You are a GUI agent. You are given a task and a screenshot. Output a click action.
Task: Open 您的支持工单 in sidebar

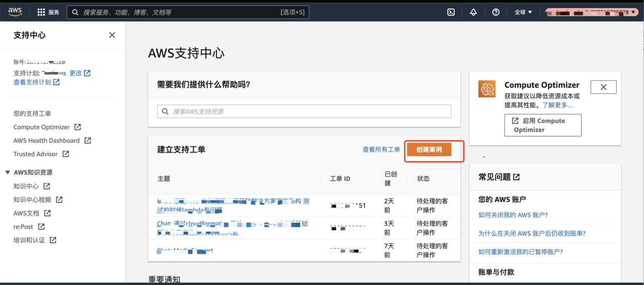click(x=32, y=114)
